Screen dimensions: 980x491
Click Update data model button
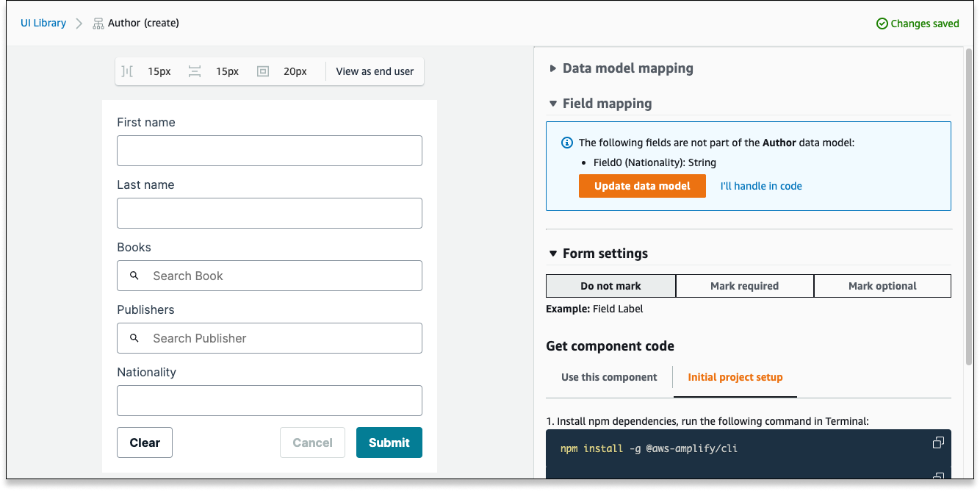click(x=642, y=186)
